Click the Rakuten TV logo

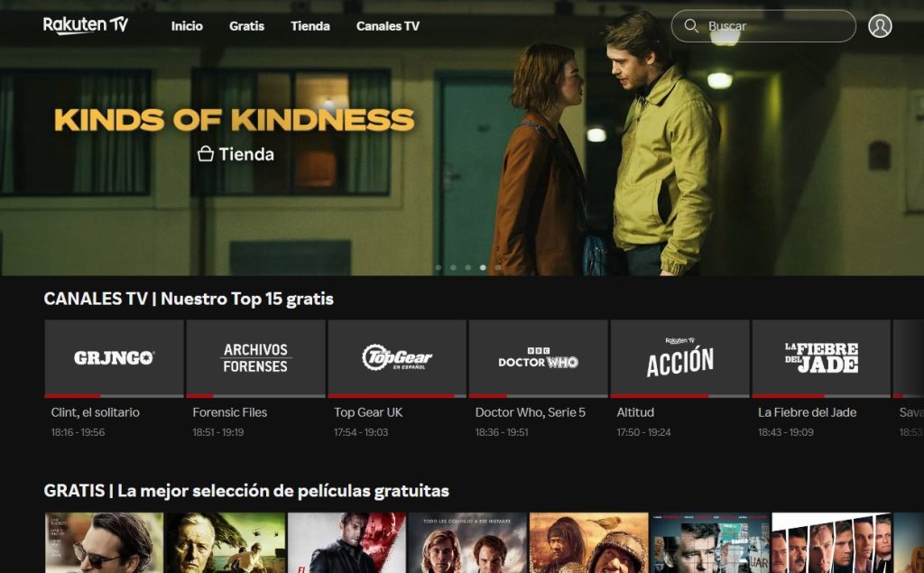[x=86, y=25]
